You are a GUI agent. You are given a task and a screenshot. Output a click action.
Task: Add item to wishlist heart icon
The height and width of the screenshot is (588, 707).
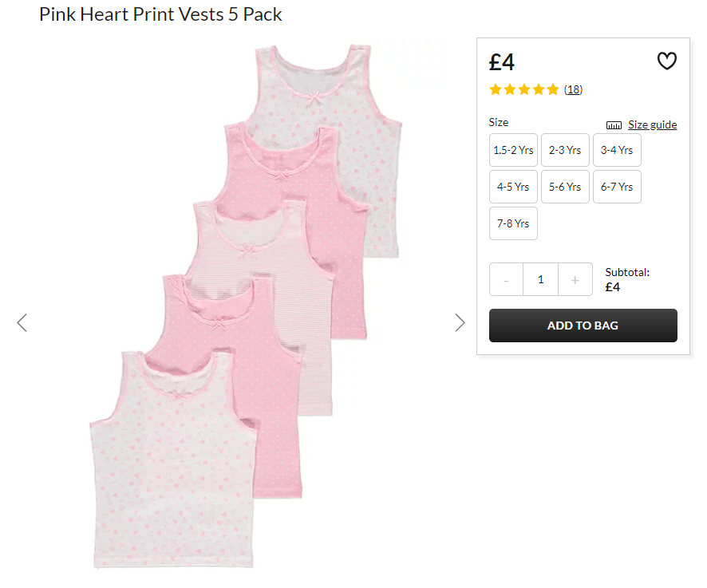pos(666,61)
